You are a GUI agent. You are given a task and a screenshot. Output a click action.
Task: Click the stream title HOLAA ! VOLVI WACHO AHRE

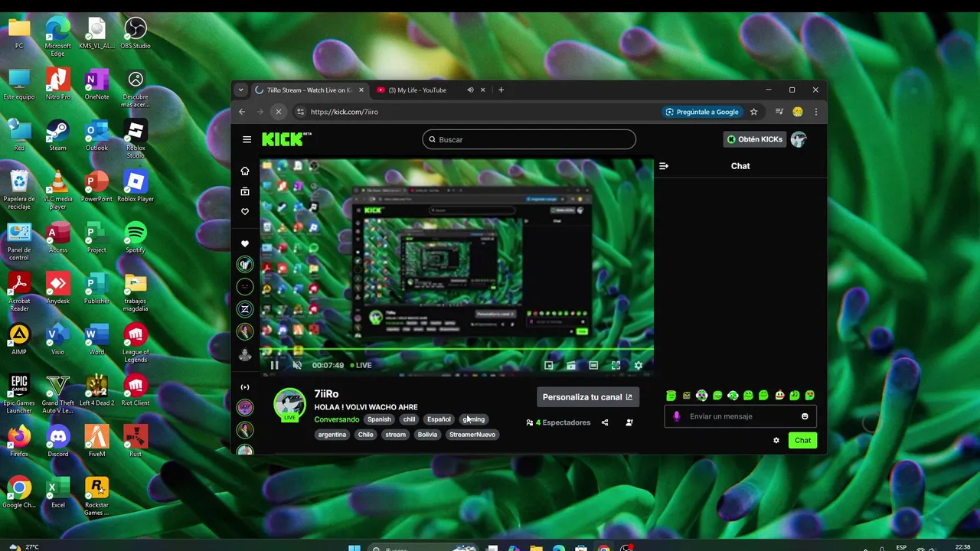366,407
